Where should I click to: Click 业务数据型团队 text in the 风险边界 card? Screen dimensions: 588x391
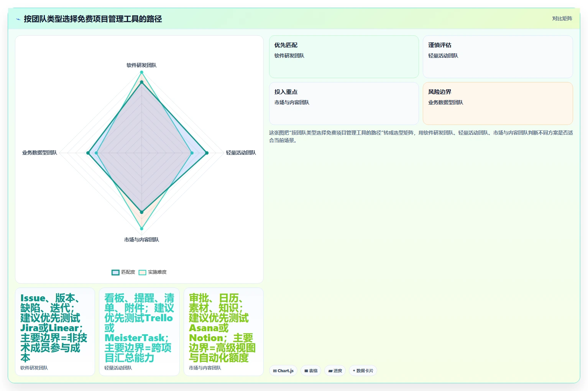tap(446, 102)
